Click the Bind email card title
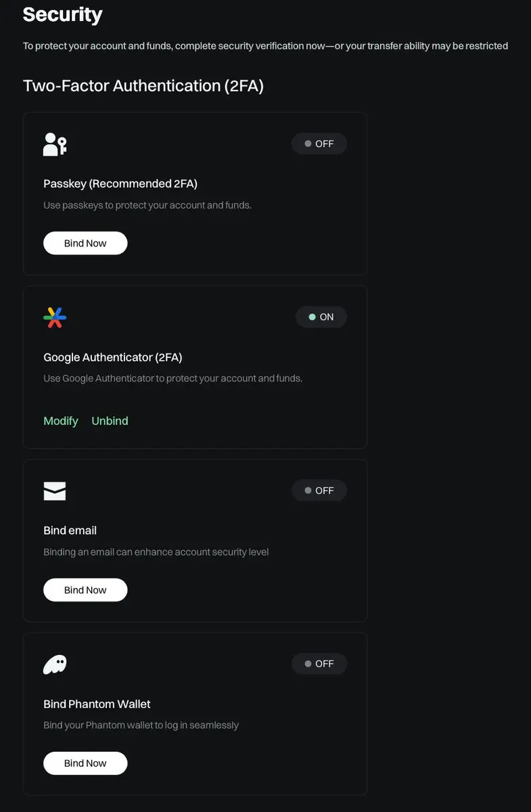531x812 pixels. [x=70, y=531]
